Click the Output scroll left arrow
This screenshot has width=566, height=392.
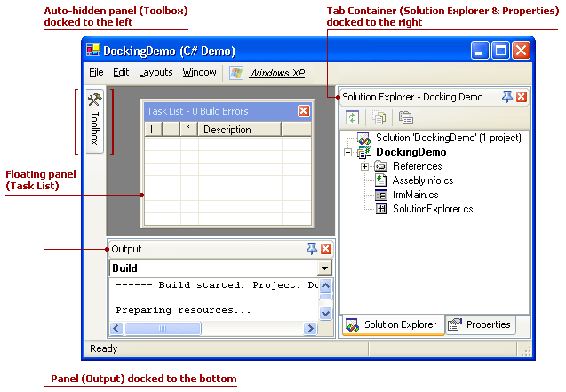point(116,329)
